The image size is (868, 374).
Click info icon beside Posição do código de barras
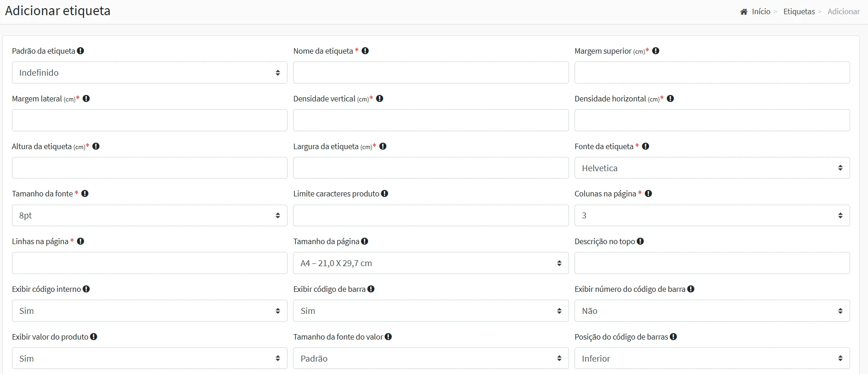tap(674, 337)
